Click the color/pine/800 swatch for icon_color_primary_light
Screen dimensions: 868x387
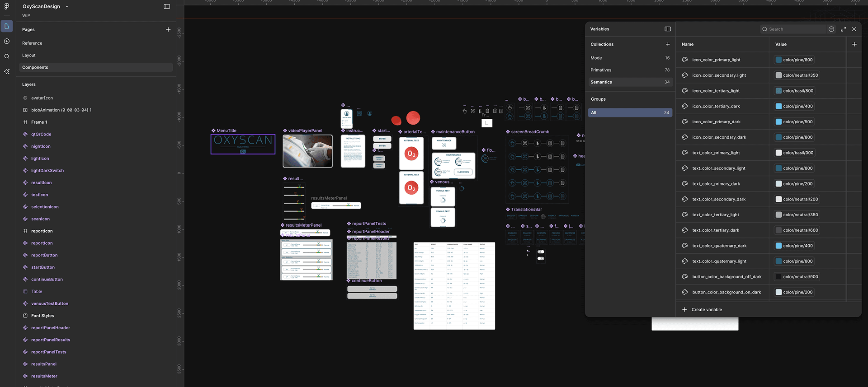click(779, 60)
